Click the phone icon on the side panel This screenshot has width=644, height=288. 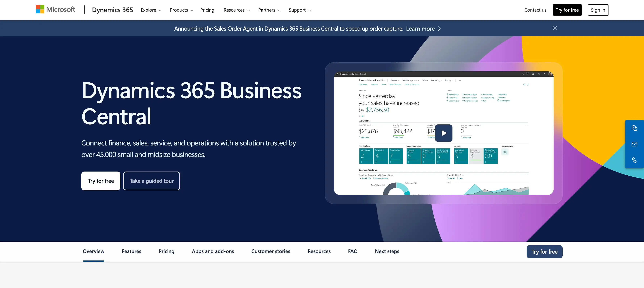(634, 160)
